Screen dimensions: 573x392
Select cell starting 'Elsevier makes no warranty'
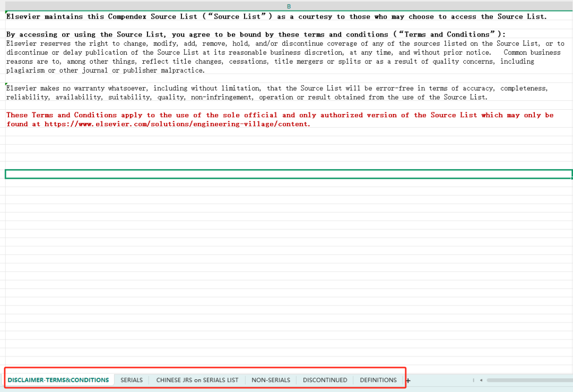pos(289,92)
